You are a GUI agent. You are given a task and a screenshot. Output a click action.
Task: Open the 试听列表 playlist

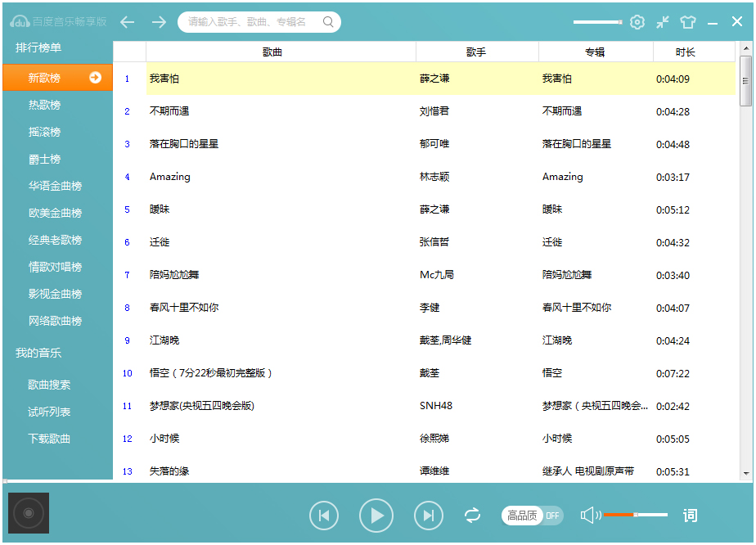(51, 412)
